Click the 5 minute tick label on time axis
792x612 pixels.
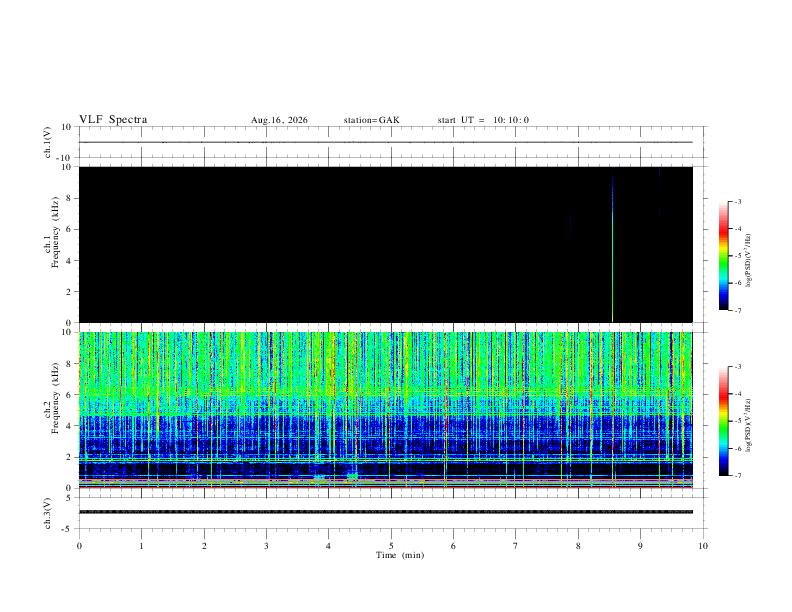[391, 546]
